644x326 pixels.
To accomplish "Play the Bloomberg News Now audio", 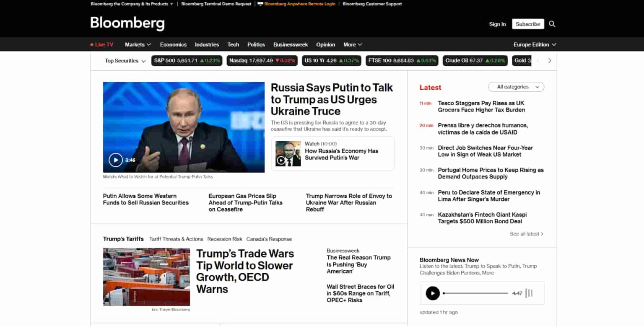I will 433,293.
